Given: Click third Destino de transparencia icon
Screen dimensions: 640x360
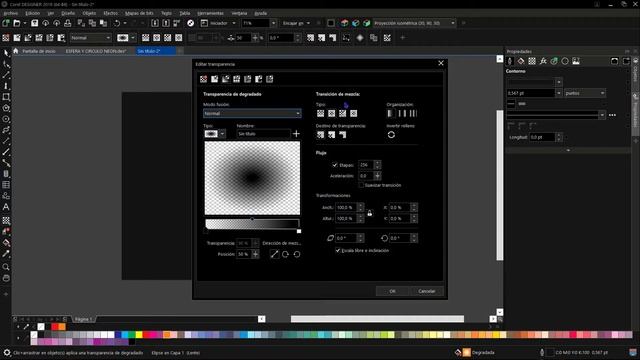Looking at the screenshot, I should point(342,135).
